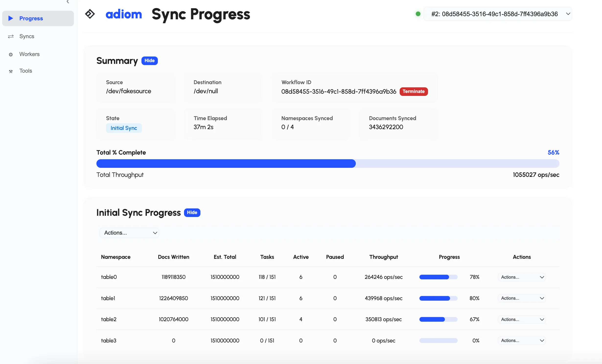Click the 1055027 ops/sec throughput value
The image size is (602, 364).
pos(536,175)
